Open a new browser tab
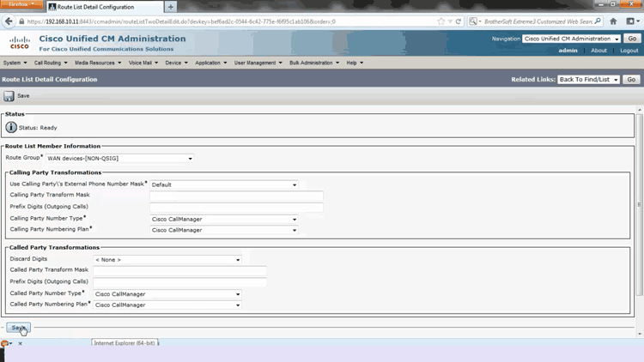Viewport: 644px width, 362px height. tap(171, 7)
